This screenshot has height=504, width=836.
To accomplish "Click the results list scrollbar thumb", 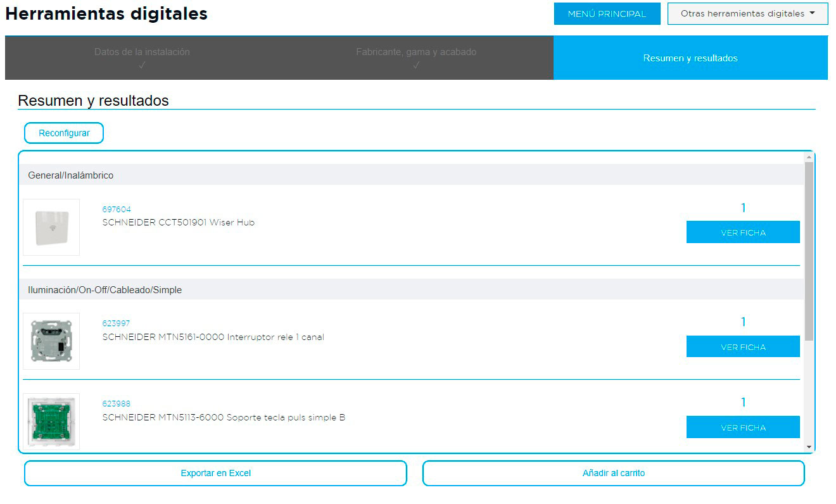I will pos(809,251).
